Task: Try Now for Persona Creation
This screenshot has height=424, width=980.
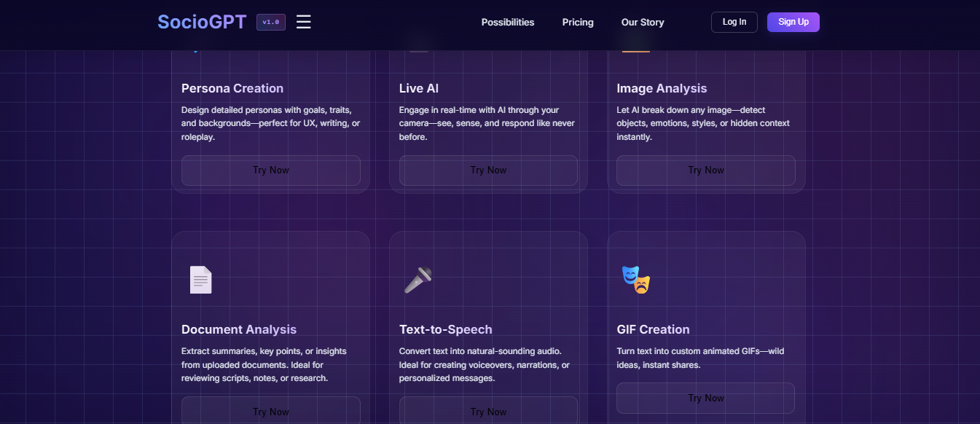Action: (x=271, y=170)
